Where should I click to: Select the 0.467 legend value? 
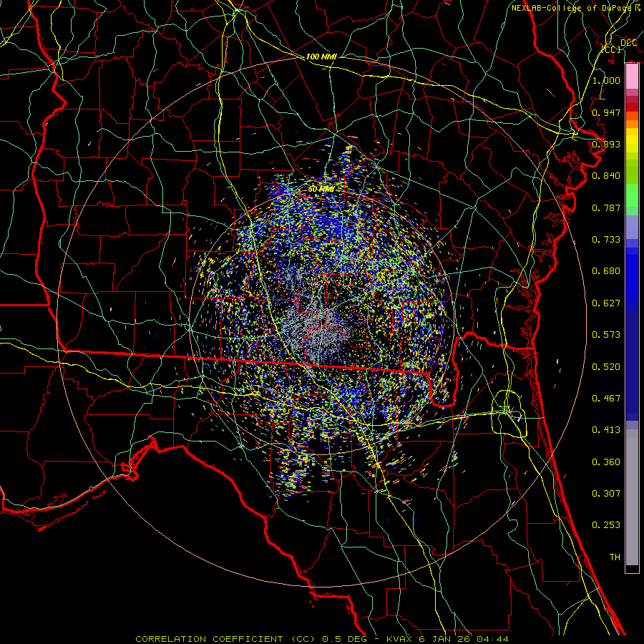606,399
